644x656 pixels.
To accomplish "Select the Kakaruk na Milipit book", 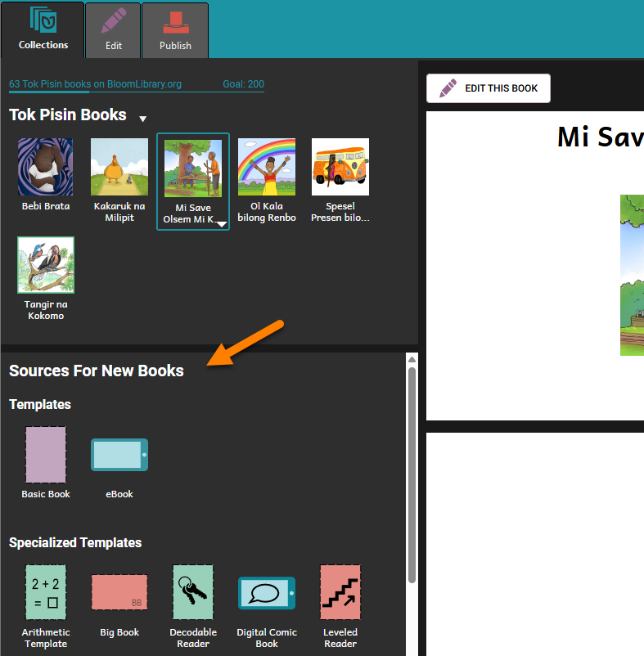I will [x=119, y=167].
